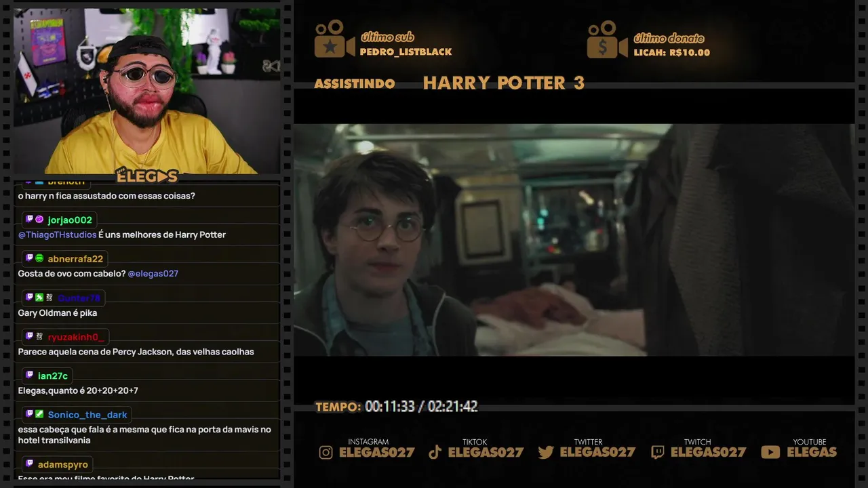Open the Twitter bird icon
This screenshot has height=488, width=868.
[546, 452]
